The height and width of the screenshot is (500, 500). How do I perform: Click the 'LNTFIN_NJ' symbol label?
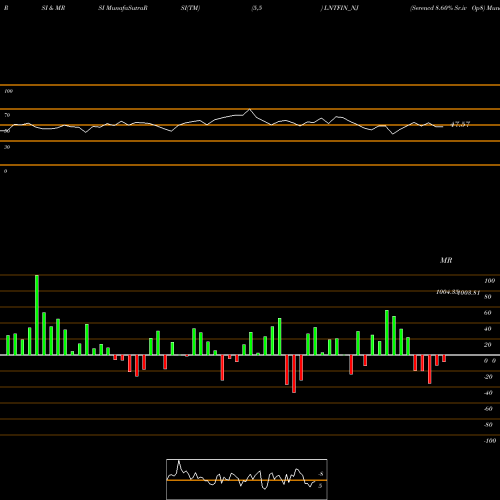click(340, 8)
